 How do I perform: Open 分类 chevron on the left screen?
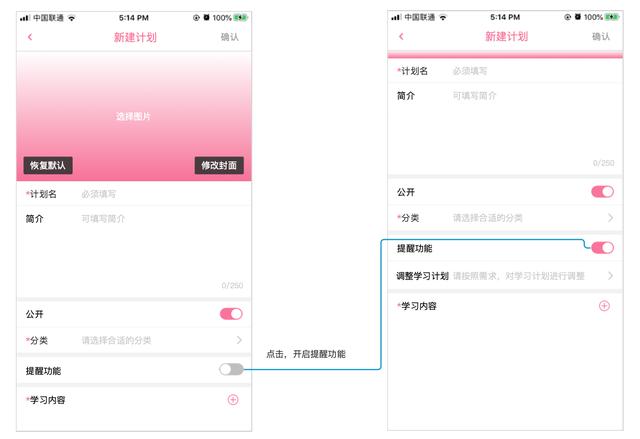239,340
